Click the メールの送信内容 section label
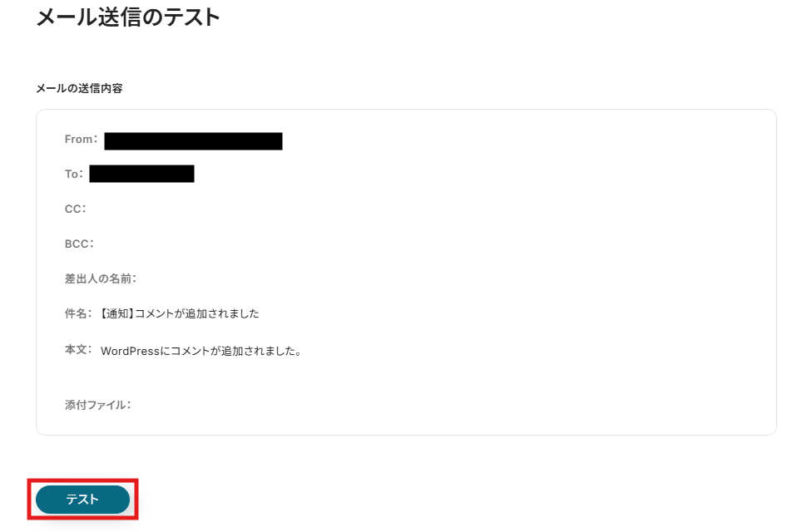Image resolution: width=792 pixels, height=532 pixels. [x=79, y=88]
